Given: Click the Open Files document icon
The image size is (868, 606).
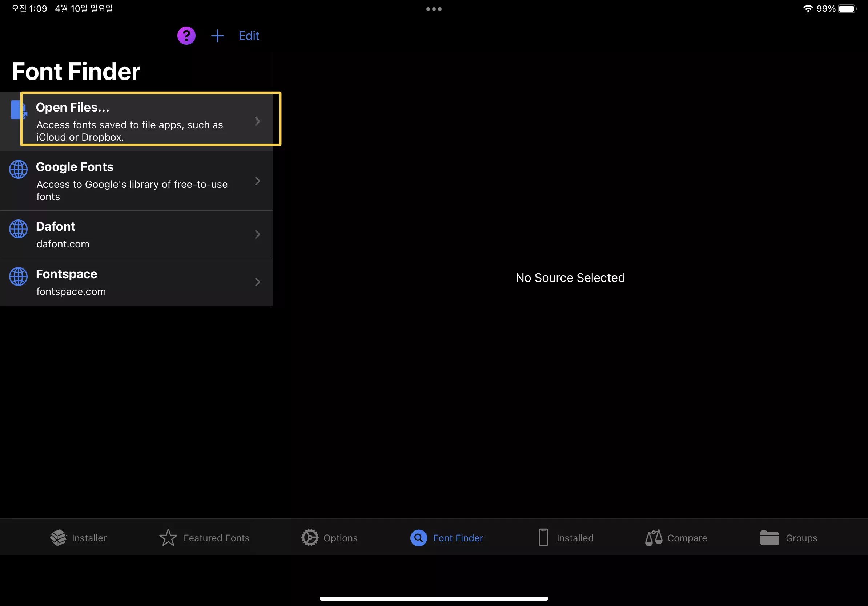Looking at the screenshot, I should click(x=18, y=110).
